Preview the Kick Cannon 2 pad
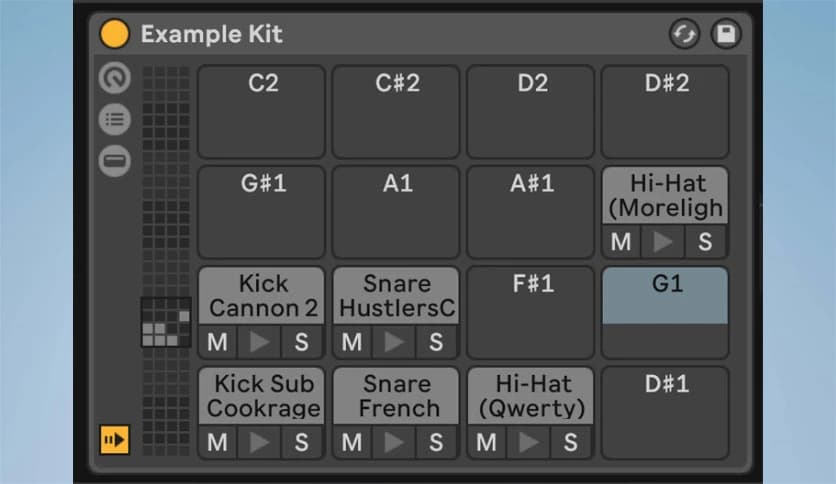The height and width of the screenshot is (484, 836). click(261, 342)
